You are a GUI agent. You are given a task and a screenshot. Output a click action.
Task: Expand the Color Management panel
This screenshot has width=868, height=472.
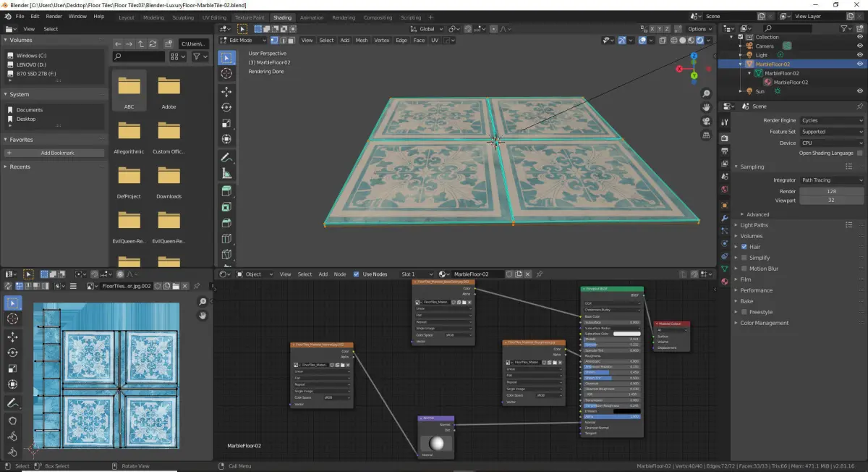tap(765, 323)
